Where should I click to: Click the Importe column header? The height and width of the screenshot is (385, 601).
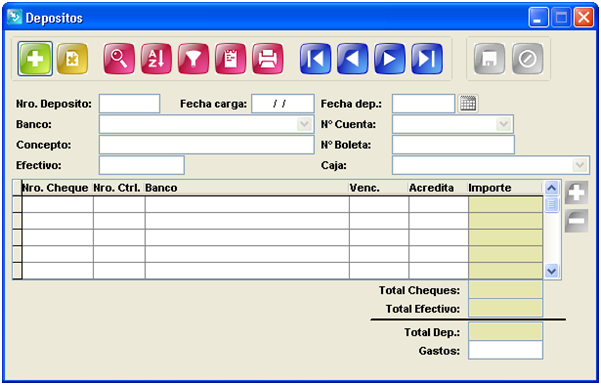pos(505,188)
